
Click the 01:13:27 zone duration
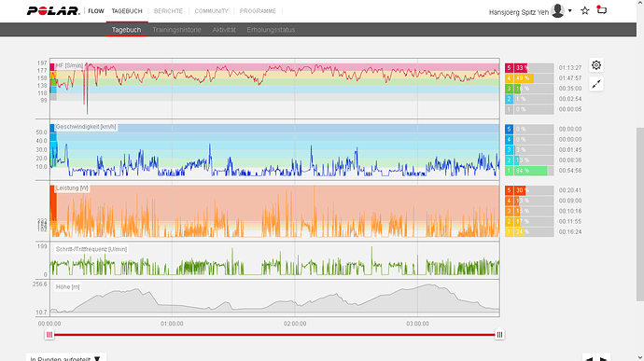coord(570,68)
